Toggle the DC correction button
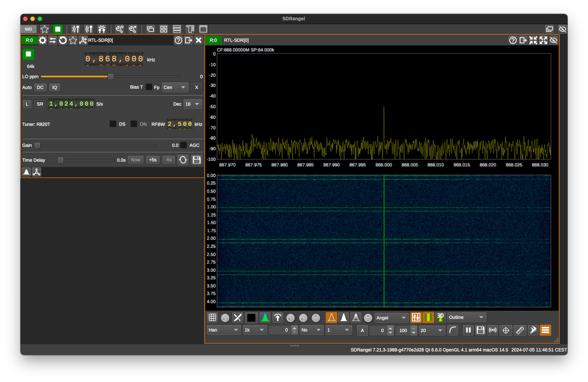 pos(40,87)
